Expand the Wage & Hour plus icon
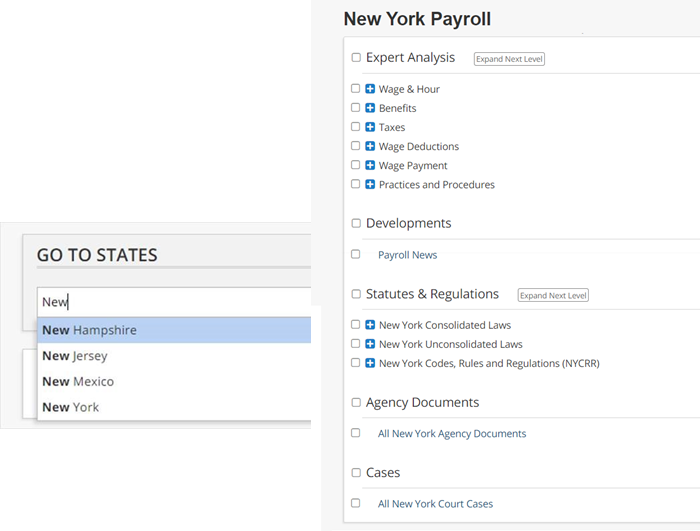This screenshot has width=700, height=531. 370,89
